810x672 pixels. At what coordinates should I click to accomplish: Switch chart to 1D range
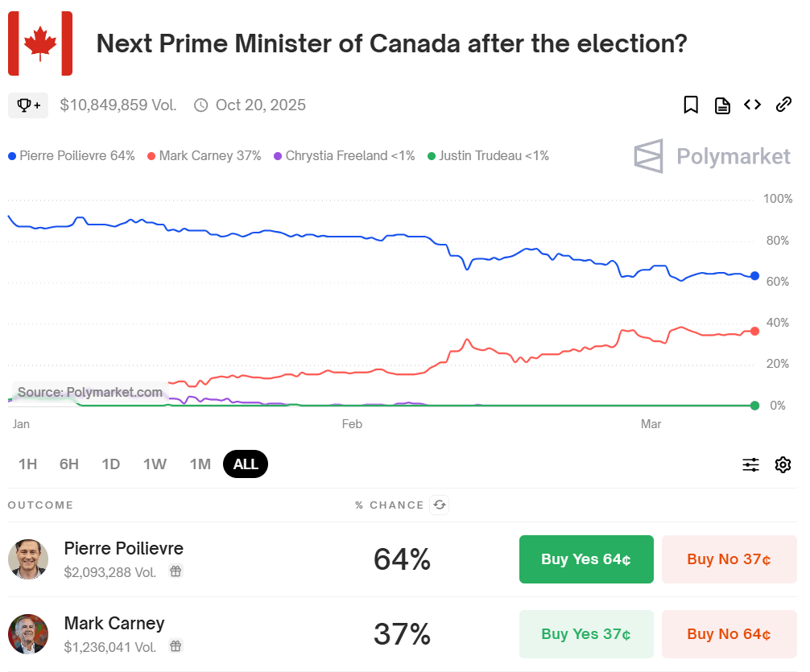(x=111, y=464)
